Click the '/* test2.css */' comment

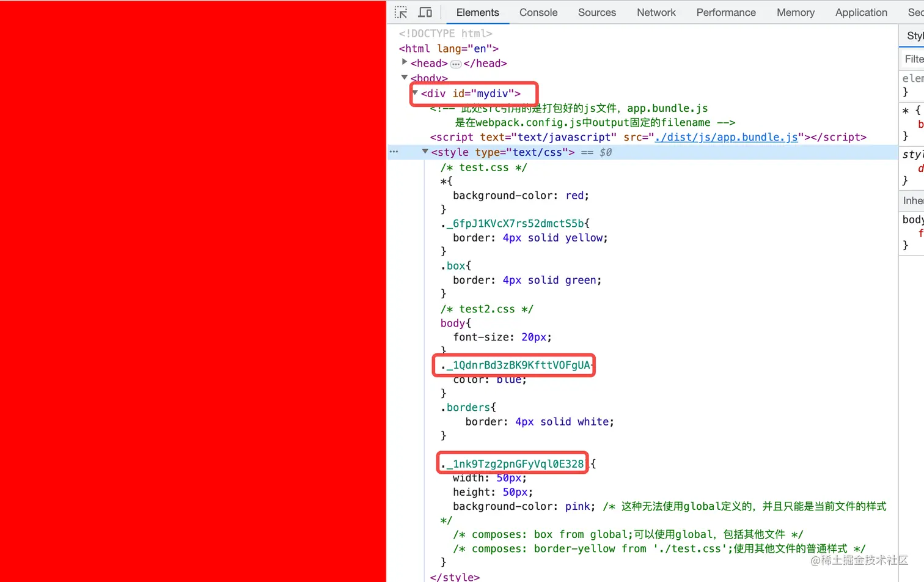pyautogui.click(x=487, y=309)
